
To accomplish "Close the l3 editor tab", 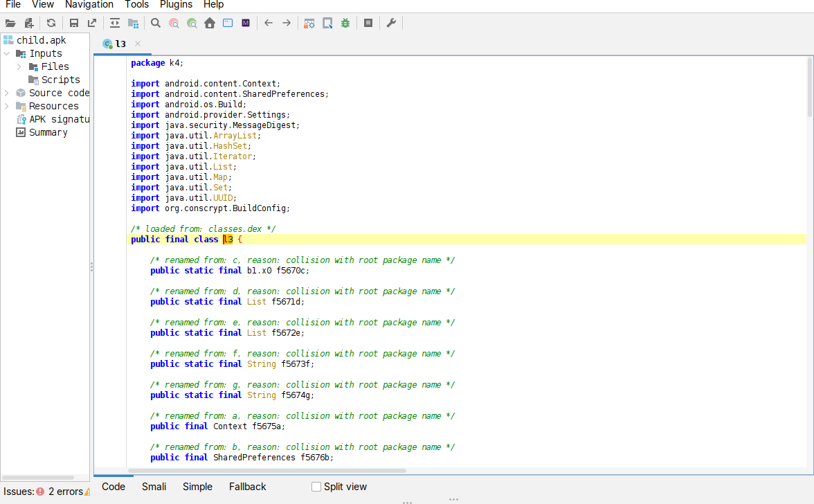I will tap(138, 44).
